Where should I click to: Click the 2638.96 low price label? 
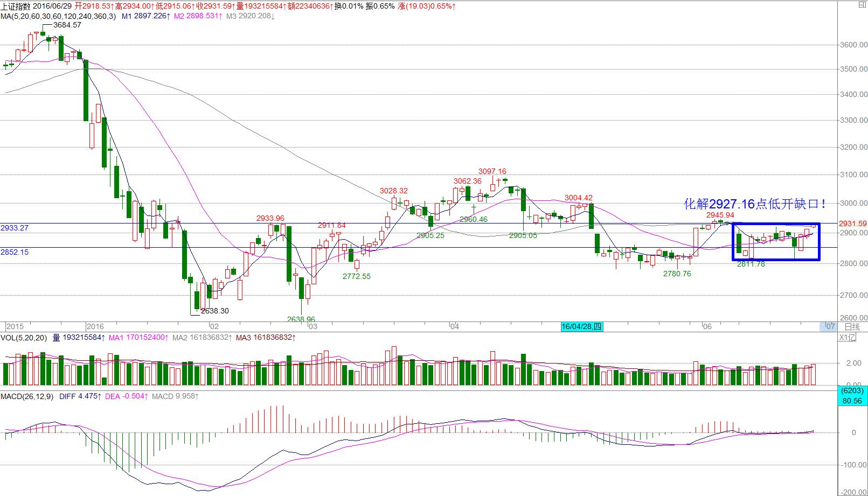(x=301, y=319)
